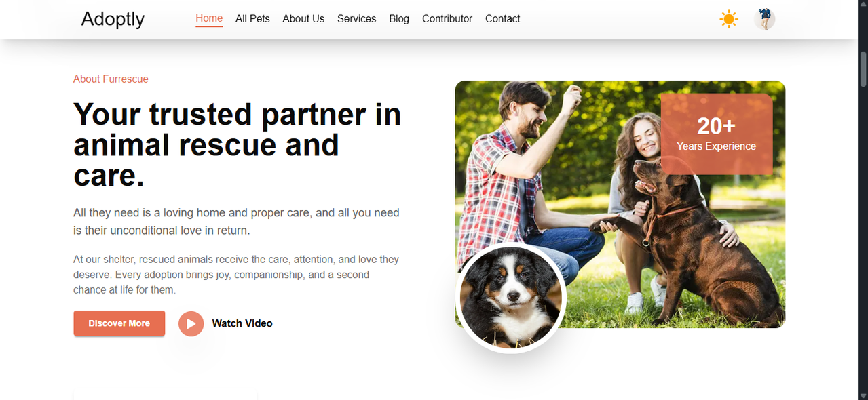
Task: Click the couple with dog hero photo
Action: (x=620, y=204)
